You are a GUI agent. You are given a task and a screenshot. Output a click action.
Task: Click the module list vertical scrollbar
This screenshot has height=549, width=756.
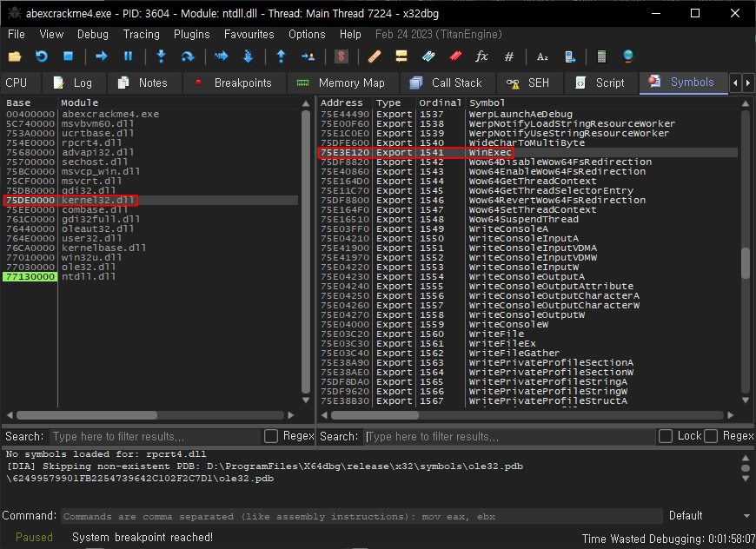(306, 252)
